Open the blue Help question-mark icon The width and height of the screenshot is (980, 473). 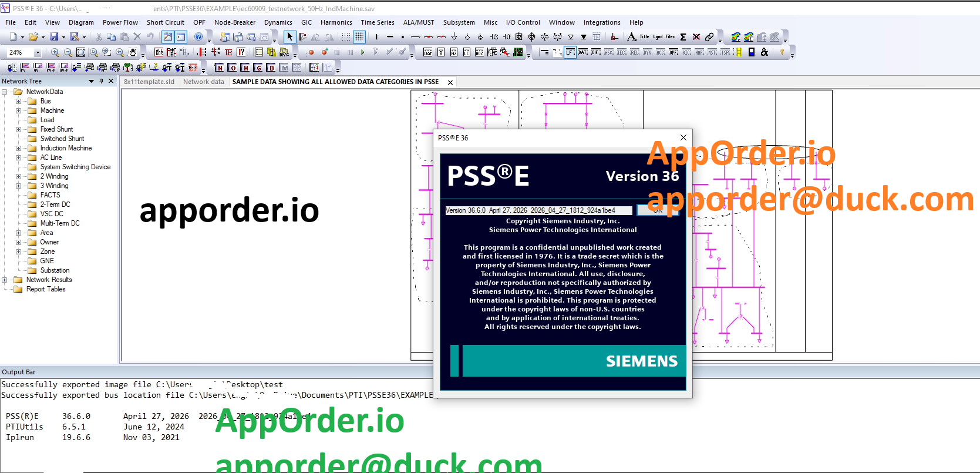(198, 37)
